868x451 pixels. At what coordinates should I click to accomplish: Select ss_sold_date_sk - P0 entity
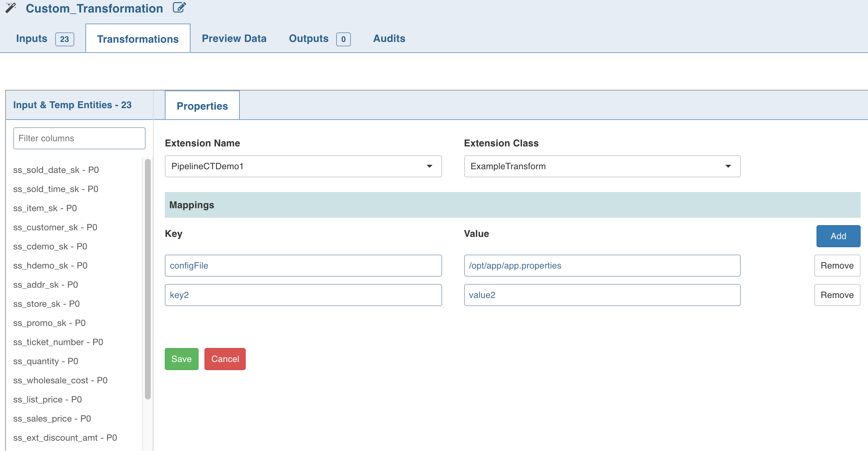pyautogui.click(x=56, y=170)
